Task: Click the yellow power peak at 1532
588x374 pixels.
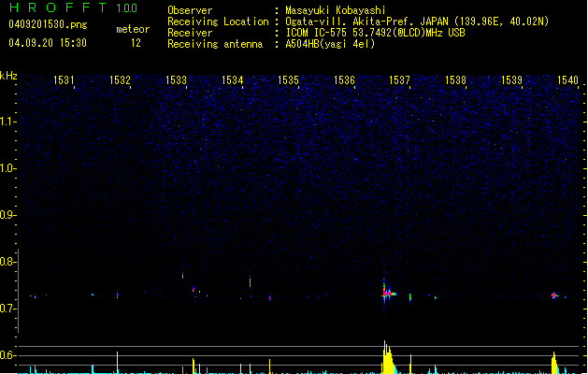Action: [x=118, y=363]
